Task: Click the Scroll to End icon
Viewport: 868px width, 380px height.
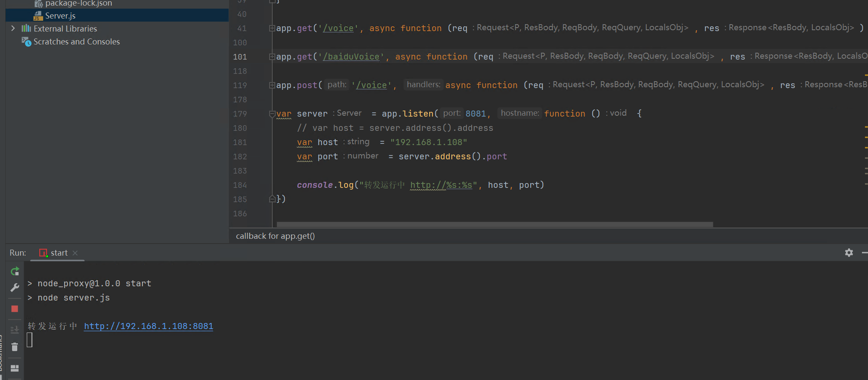Action: click(15, 330)
